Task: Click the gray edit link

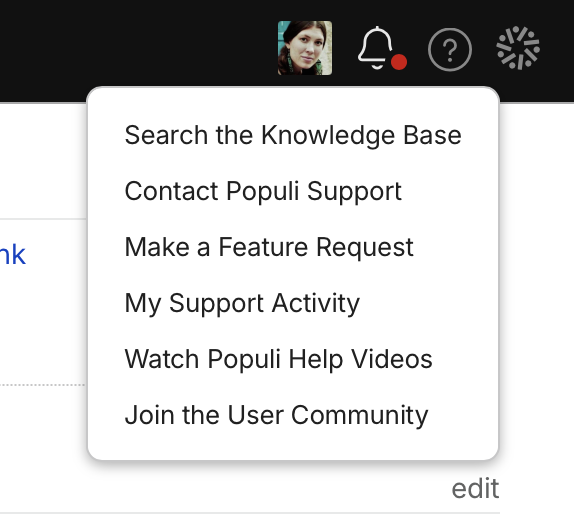Action: 475,489
